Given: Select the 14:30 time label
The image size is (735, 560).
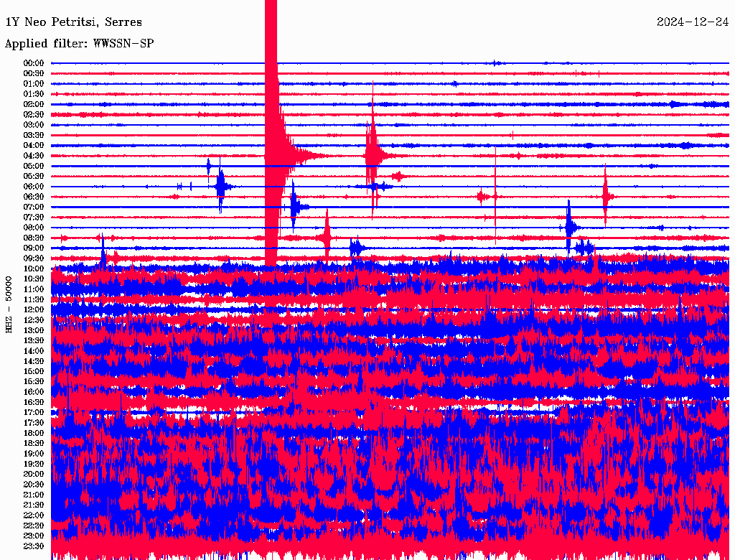Looking at the screenshot, I should [34, 362].
